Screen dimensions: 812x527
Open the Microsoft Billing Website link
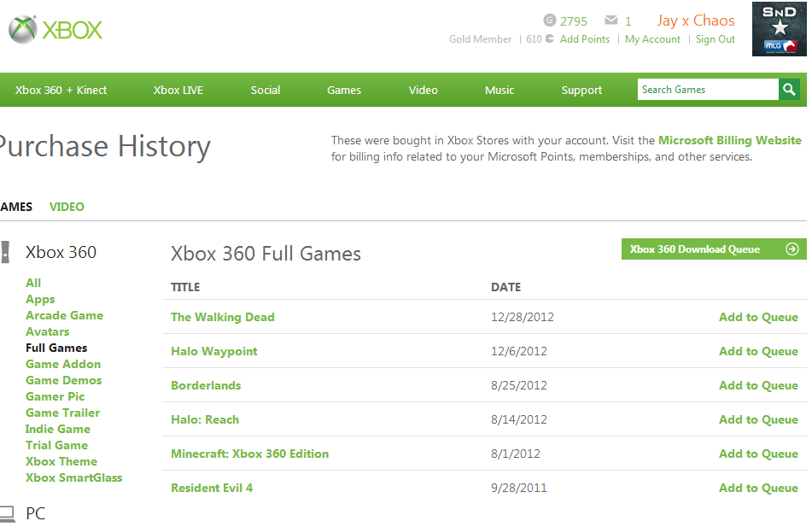(x=730, y=140)
